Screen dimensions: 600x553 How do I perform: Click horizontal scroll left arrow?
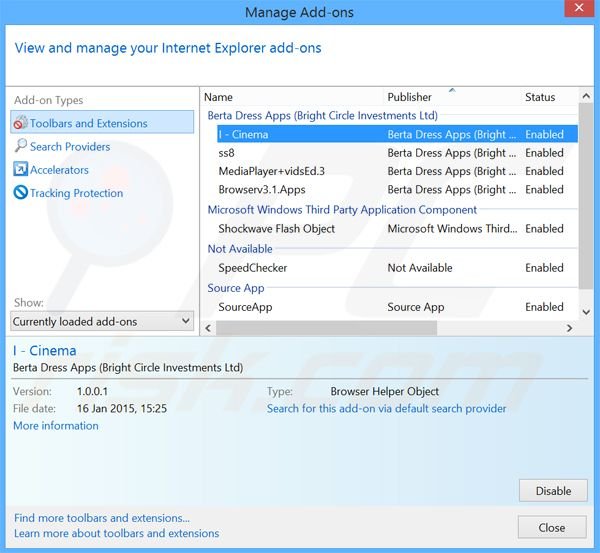208,328
